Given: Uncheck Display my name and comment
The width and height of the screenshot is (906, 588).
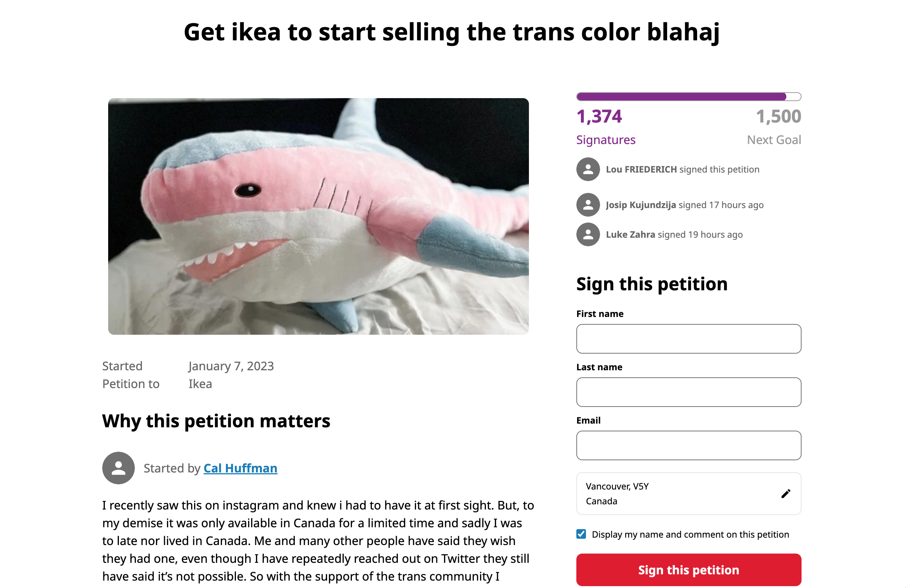Looking at the screenshot, I should click(x=581, y=534).
